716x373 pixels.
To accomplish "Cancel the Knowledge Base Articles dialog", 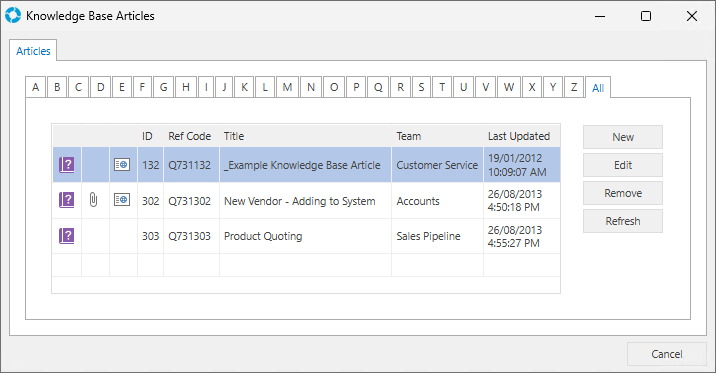I will coord(667,354).
